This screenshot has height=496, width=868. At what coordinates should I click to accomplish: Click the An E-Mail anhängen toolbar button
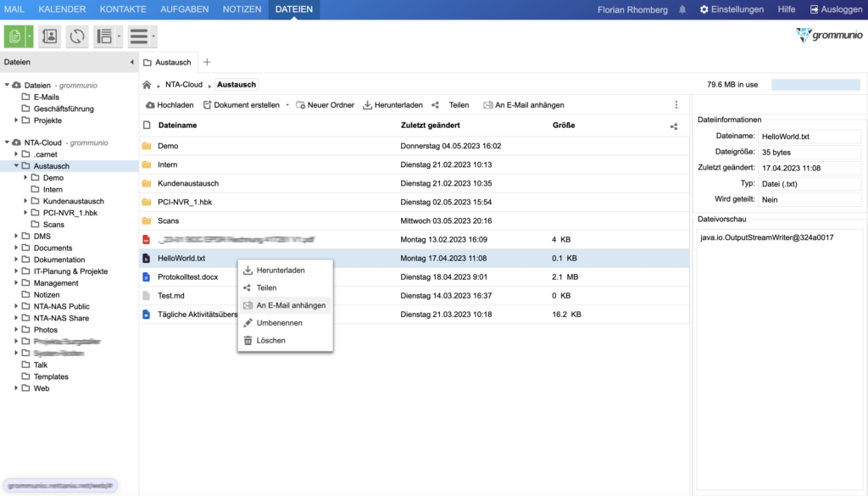tap(524, 105)
